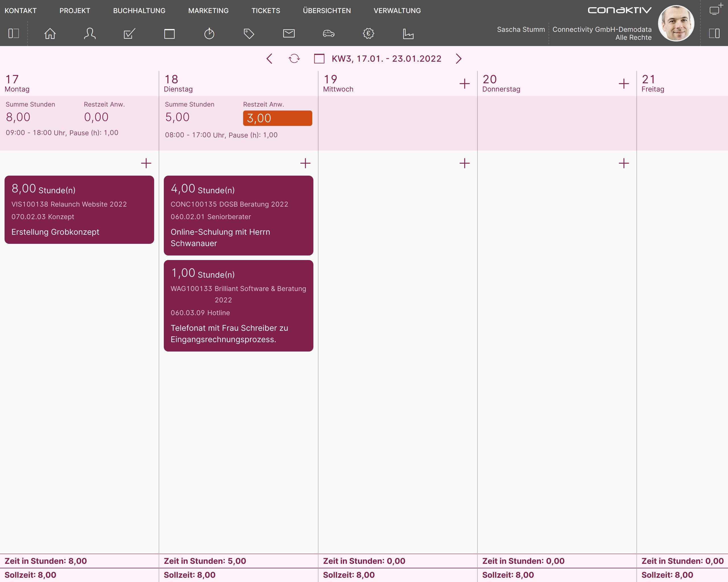
Task: Add time entry under Dienstag column
Action: (305, 163)
